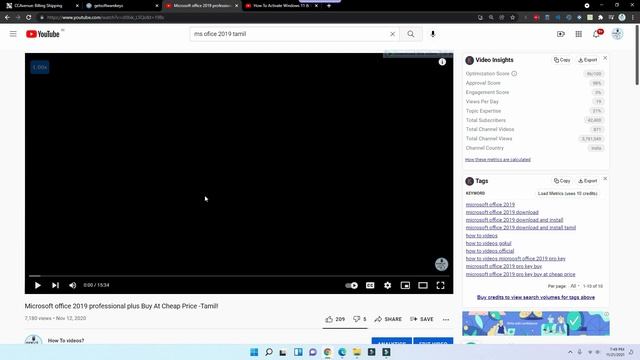Open the Create video camera icon
Screen dimensions: 640x360
click(x=561, y=34)
